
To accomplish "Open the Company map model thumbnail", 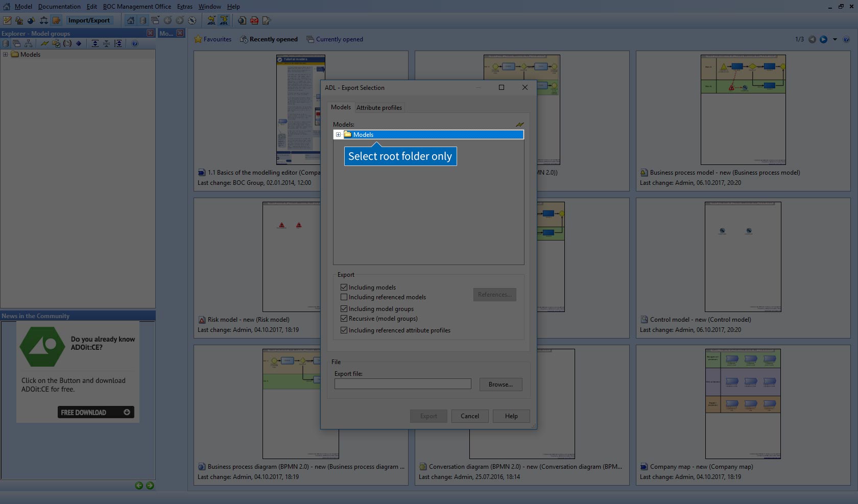I will (743, 403).
